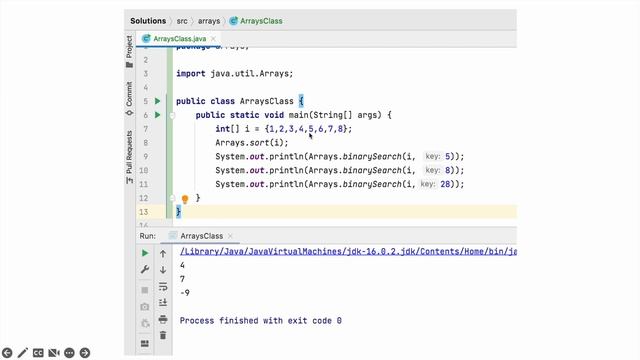Click the closing brace on highlighted line 13
Image resolution: width=640 pixels, height=360 pixels.
pos(178,212)
